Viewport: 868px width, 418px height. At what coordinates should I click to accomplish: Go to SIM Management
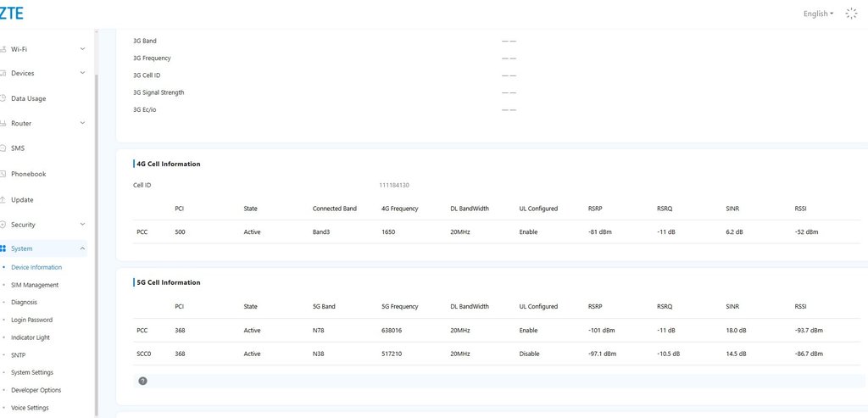tap(34, 285)
